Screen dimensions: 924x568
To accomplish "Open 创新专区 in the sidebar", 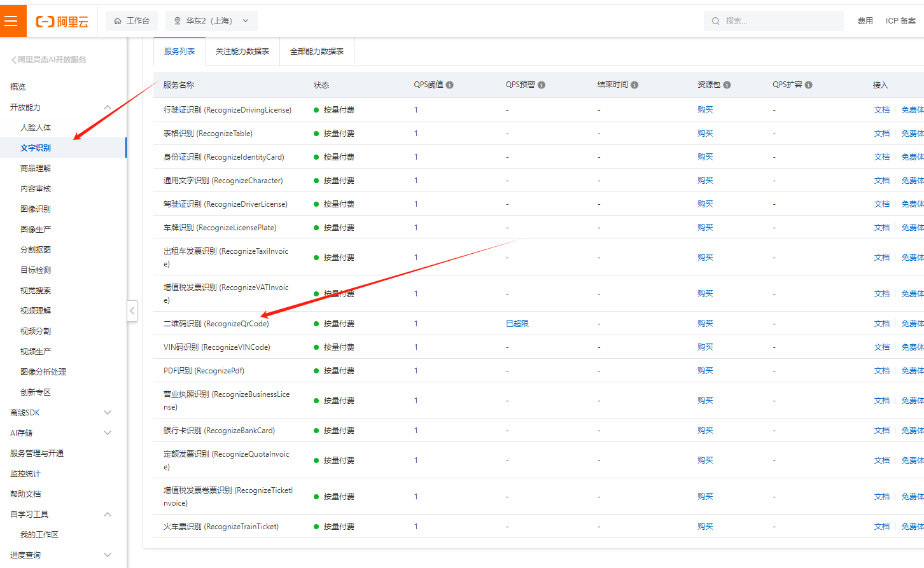I will (x=36, y=392).
